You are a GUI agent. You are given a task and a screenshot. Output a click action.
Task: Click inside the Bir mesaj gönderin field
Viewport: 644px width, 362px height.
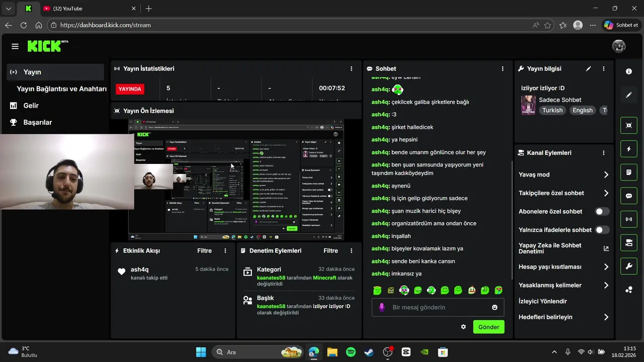(438, 307)
